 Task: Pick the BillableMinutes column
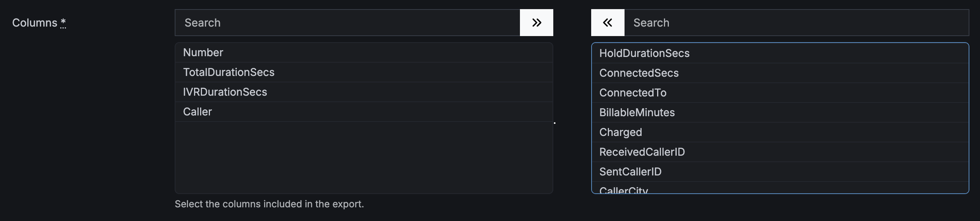780,113
